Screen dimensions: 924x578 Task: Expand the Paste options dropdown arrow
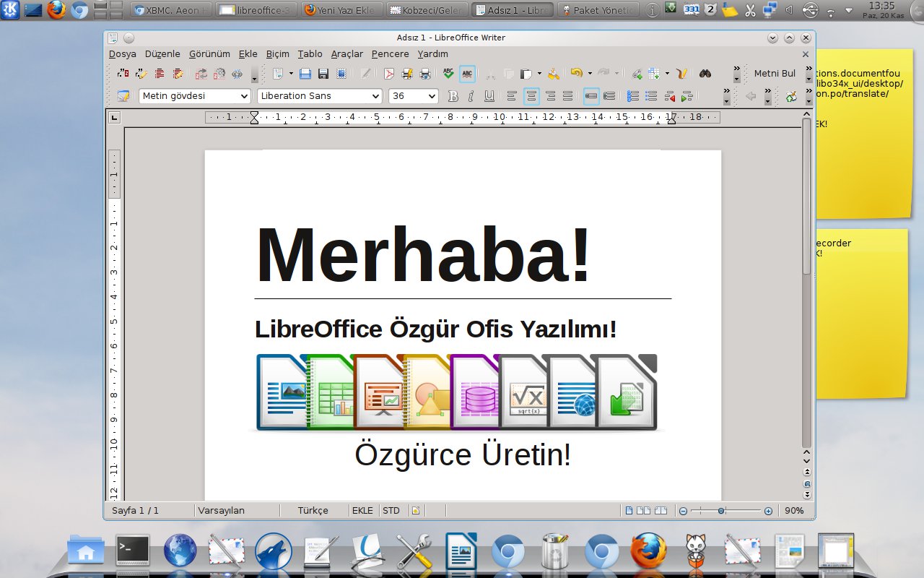pos(539,73)
